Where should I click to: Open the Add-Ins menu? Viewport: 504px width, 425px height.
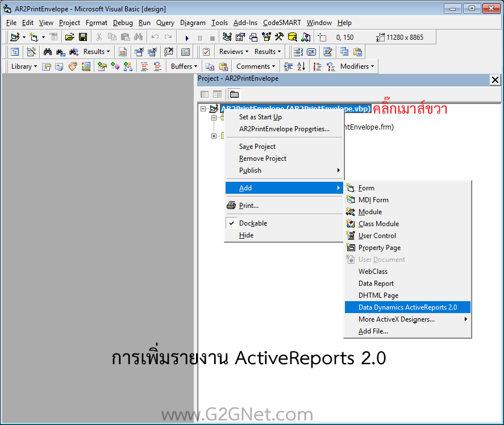[245, 23]
